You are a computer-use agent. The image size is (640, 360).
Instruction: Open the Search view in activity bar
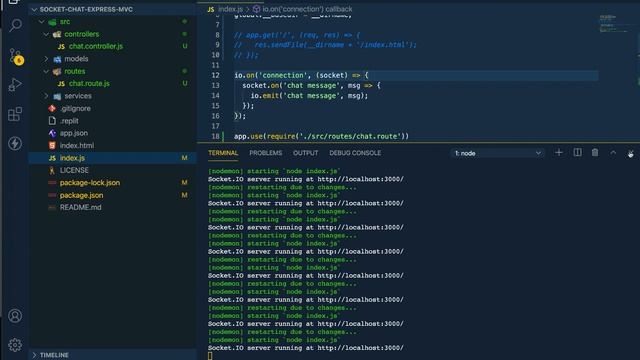(x=15, y=25)
